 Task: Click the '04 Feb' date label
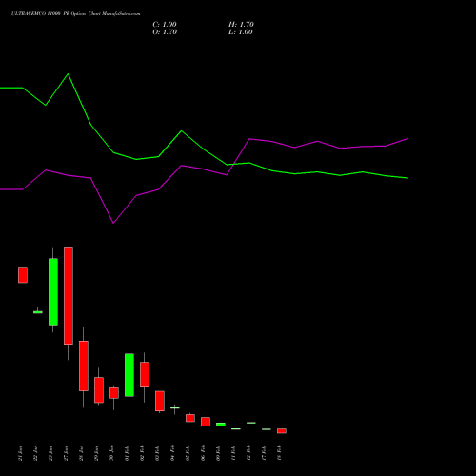click(x=173, y=453)
